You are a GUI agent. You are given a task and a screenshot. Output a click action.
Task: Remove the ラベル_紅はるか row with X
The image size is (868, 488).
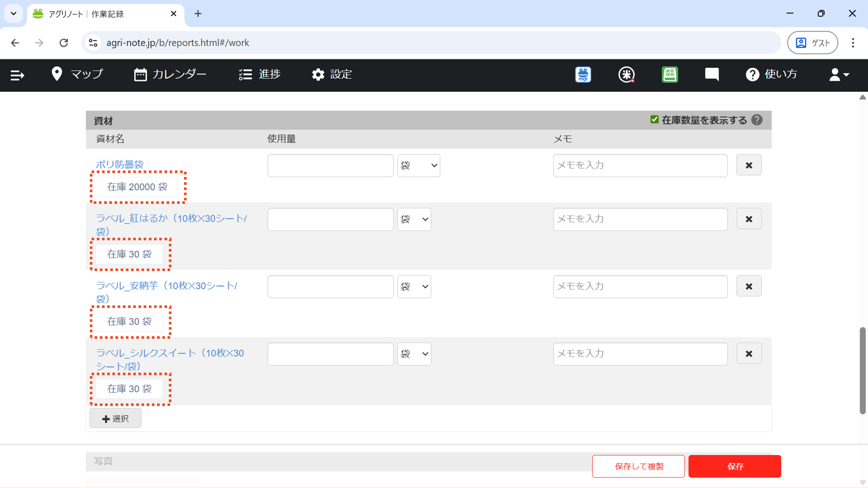pos(749,219)
